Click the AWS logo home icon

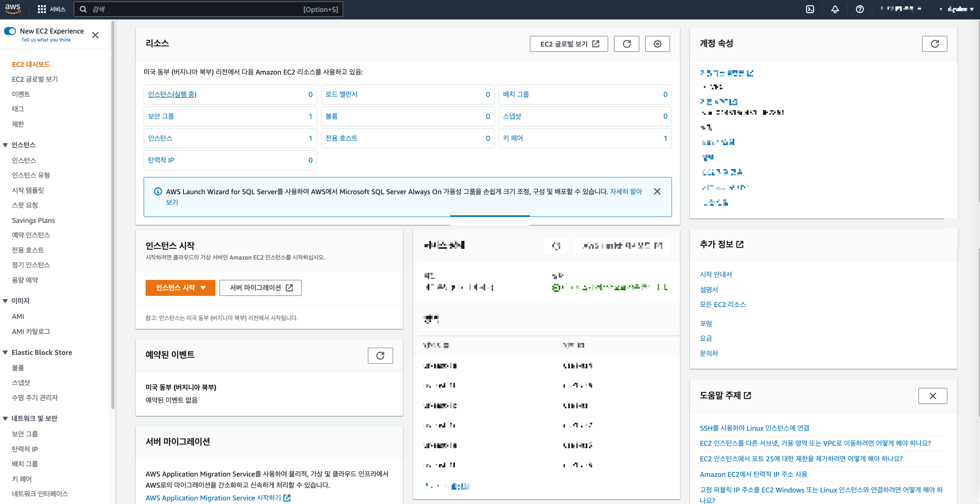tap(13, 9)
